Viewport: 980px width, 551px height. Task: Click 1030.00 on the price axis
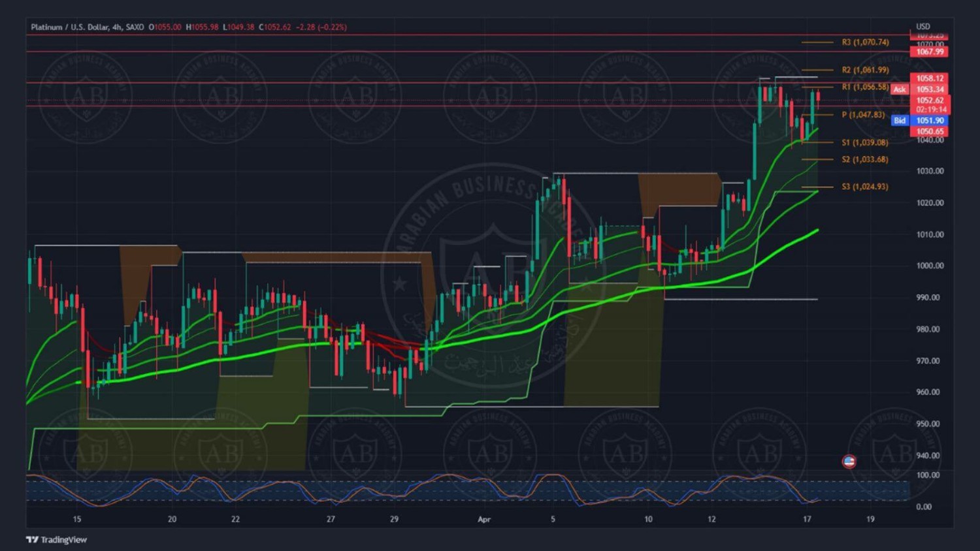(x=930, y=171)
